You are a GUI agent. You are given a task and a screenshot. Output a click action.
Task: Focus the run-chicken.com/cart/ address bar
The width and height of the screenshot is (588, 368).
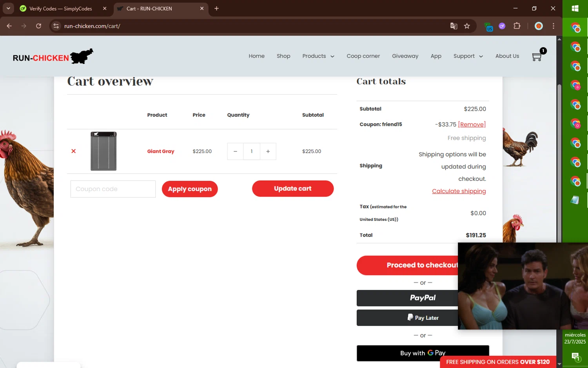251,26
